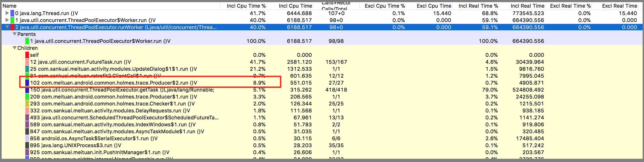Screen dimensions: 644x162
Task: Click pink swatch of DelayRequests.run
Action: pos(27,111)
